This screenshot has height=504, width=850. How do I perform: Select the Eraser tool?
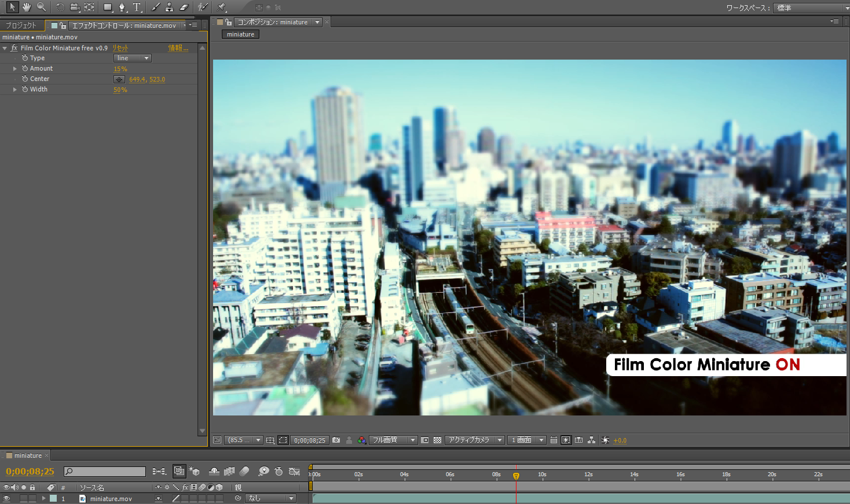(x=184, y=7)
